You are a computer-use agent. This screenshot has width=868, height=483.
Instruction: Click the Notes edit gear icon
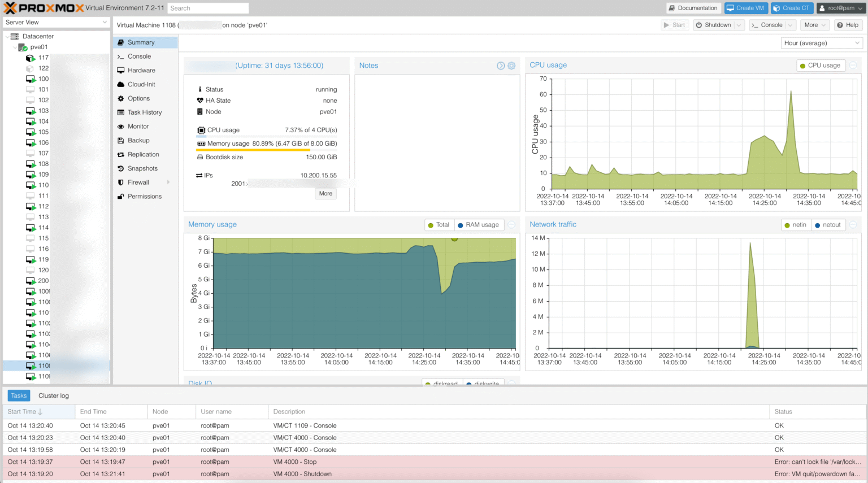click(x=511, y=66)
